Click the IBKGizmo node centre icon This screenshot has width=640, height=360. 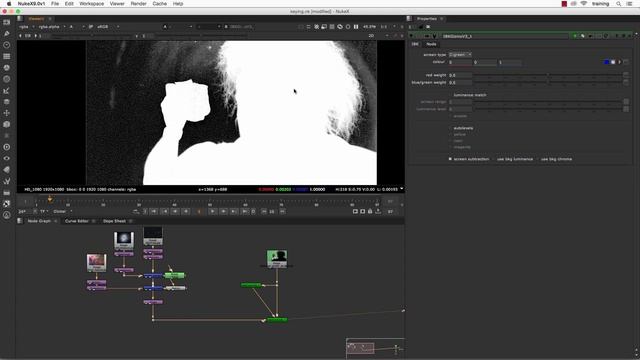[427, 36]
